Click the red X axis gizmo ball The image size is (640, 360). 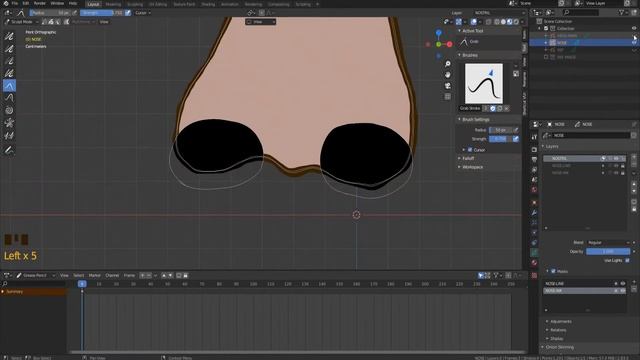[x=449, y=44]
